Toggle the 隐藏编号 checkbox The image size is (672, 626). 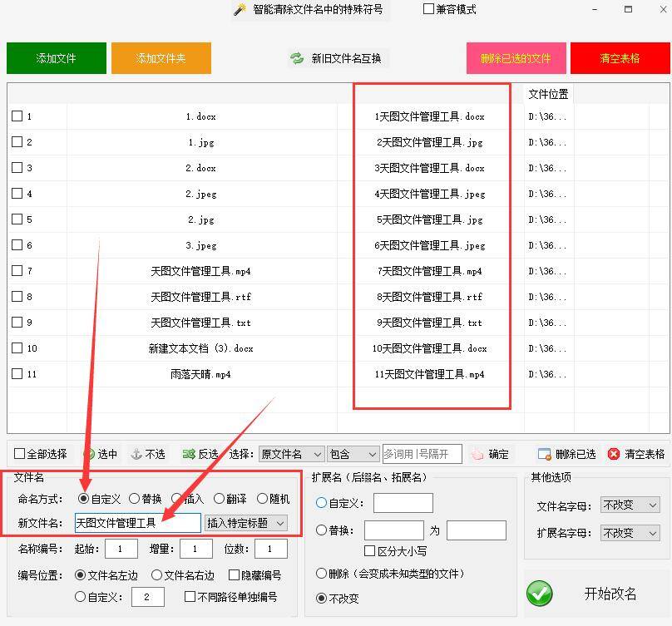[x=234, y=575]
